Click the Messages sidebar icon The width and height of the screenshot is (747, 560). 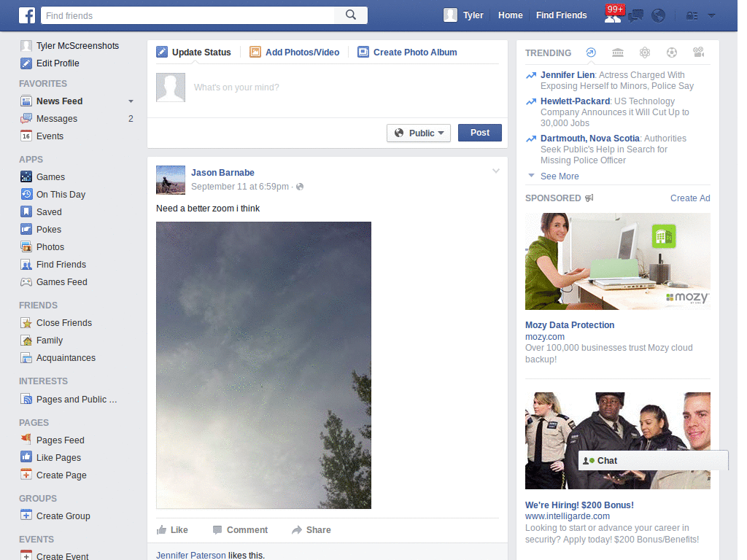(x=26, y=119)
